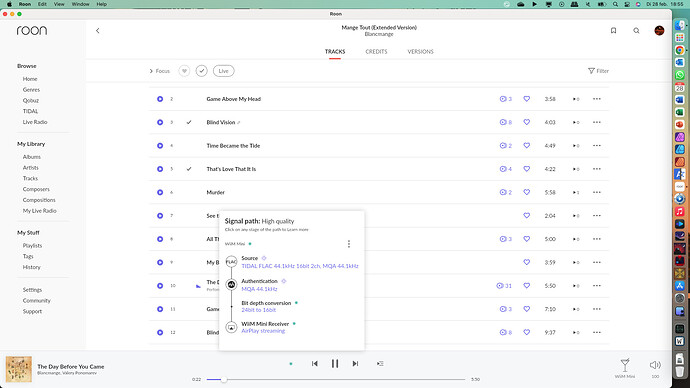Screen dimensions: 690x388
Task: Skip to next track
Action: (x=355, y=363)
